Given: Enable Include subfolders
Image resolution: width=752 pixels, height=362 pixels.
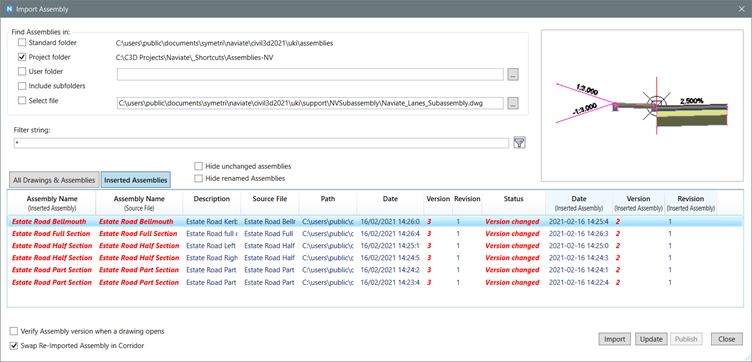Looking at the screenshot, I should tap(22, 86).
